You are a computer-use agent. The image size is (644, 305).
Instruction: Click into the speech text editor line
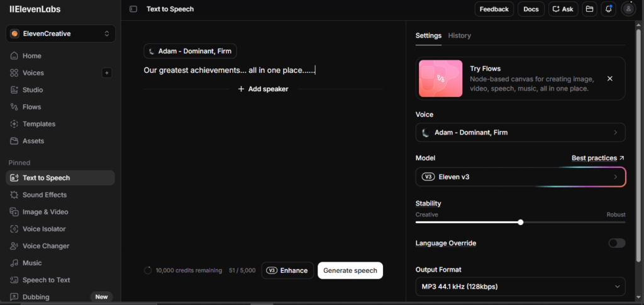coord(230,70)
